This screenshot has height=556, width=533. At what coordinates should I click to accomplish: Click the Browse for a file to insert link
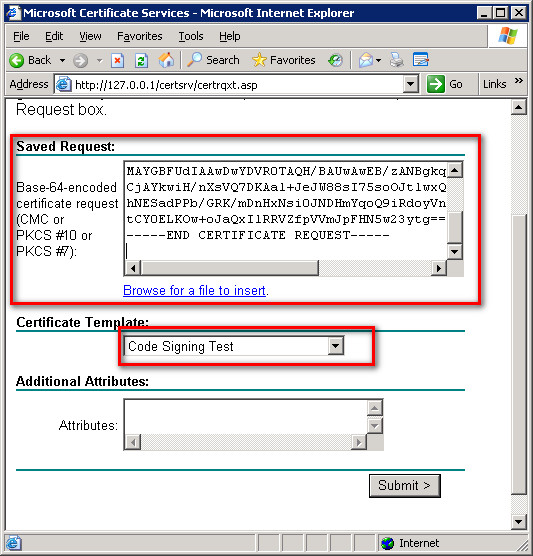coord(194,290)
